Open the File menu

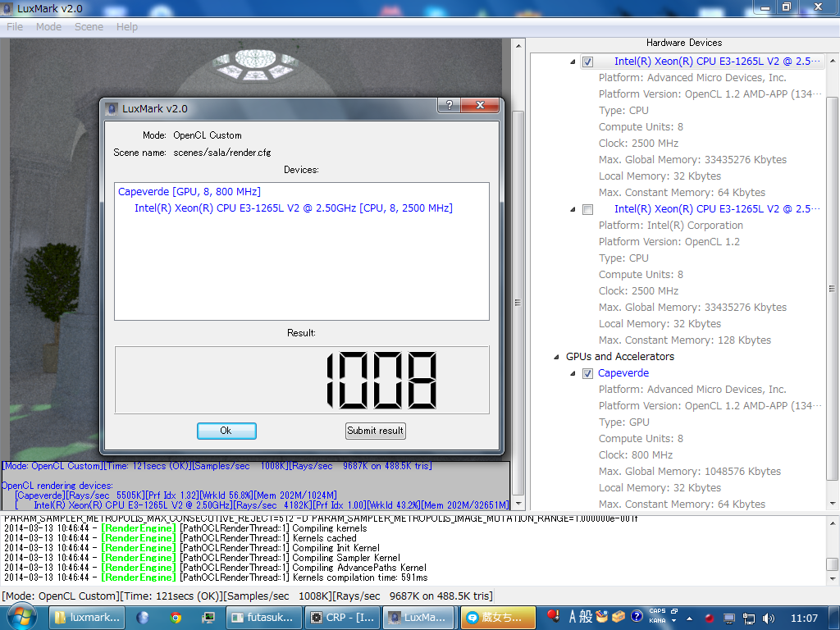coord(15,26)
